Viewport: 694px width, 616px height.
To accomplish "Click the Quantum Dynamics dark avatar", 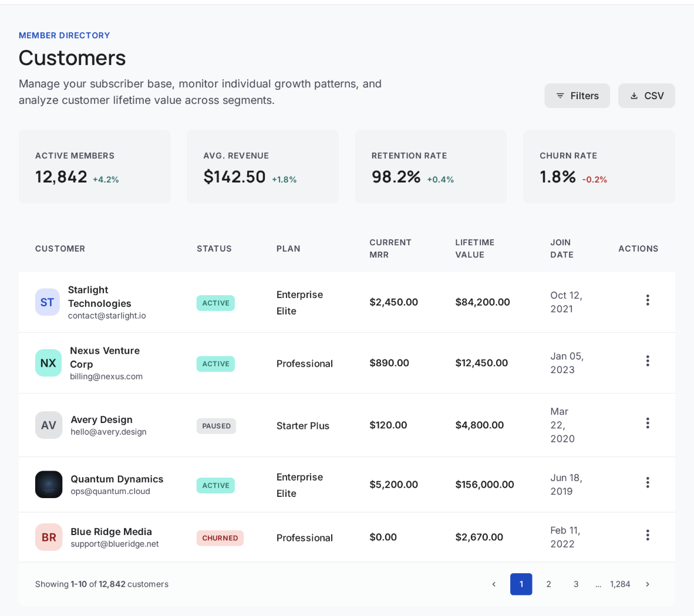I will point(49,485).
